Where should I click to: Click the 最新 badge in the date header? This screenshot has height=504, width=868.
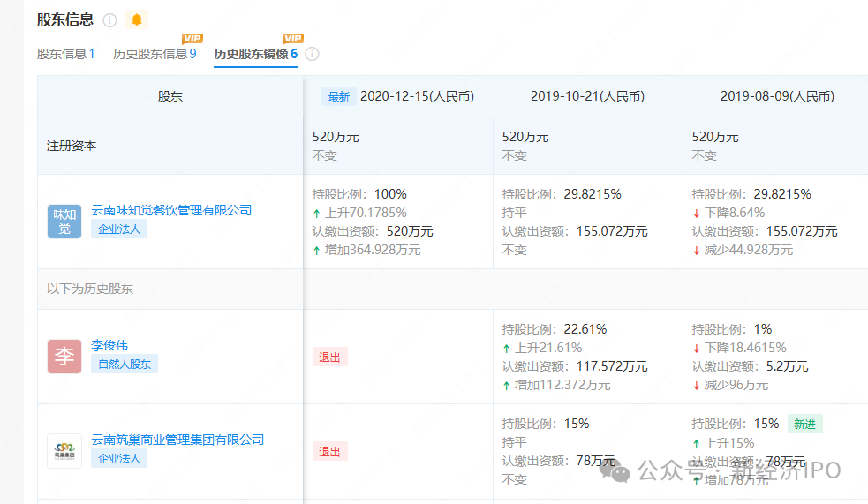[x=339, y=97]
